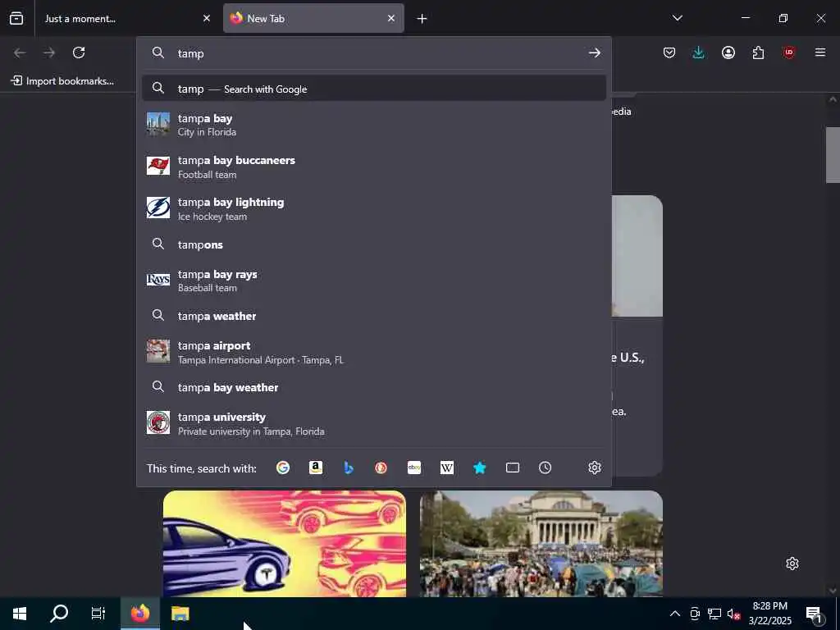Search this time with Wikipedia icon

click(x=447, y=468)
